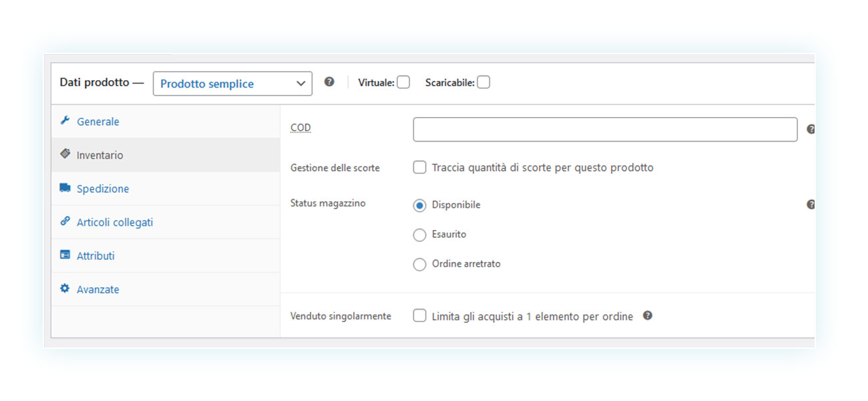Viewport: 868px width, 401px height.
Task: Click the COD field label
Action: (x=300, y=128)
